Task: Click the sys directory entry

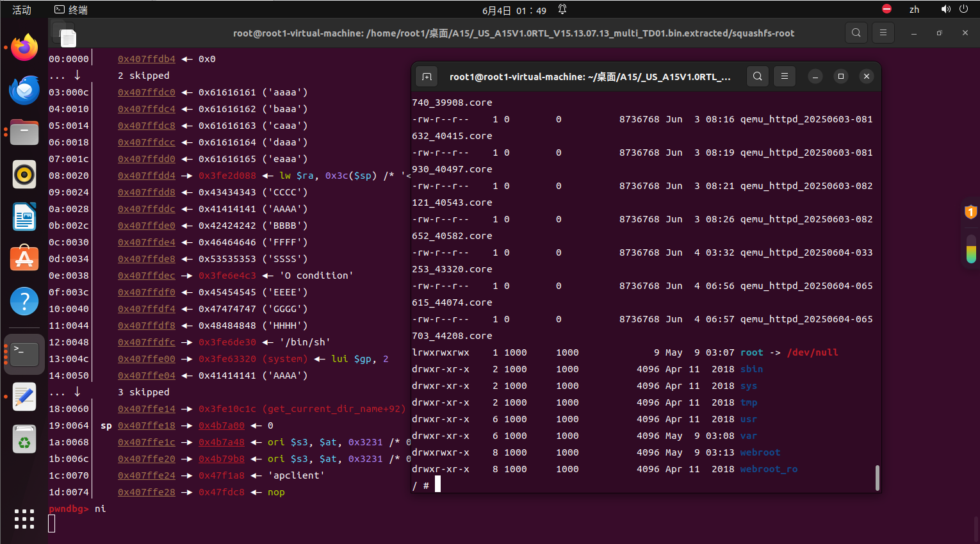Action: [x=748, y=386]
